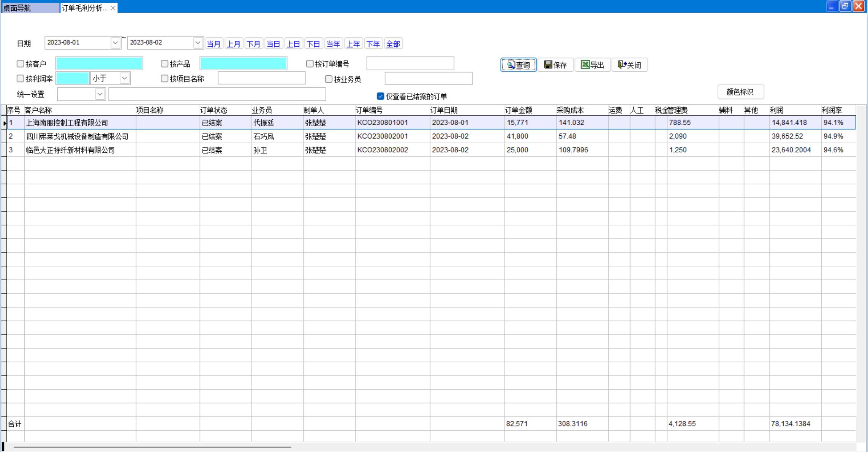This screenshot has height=452, width=868.
Task: Click the 全部 date range link
Action: pos(393,44)
